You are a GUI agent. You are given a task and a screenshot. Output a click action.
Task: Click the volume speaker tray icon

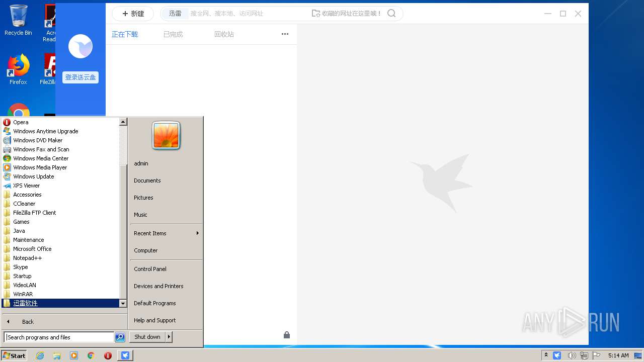(x=572, y=355)
